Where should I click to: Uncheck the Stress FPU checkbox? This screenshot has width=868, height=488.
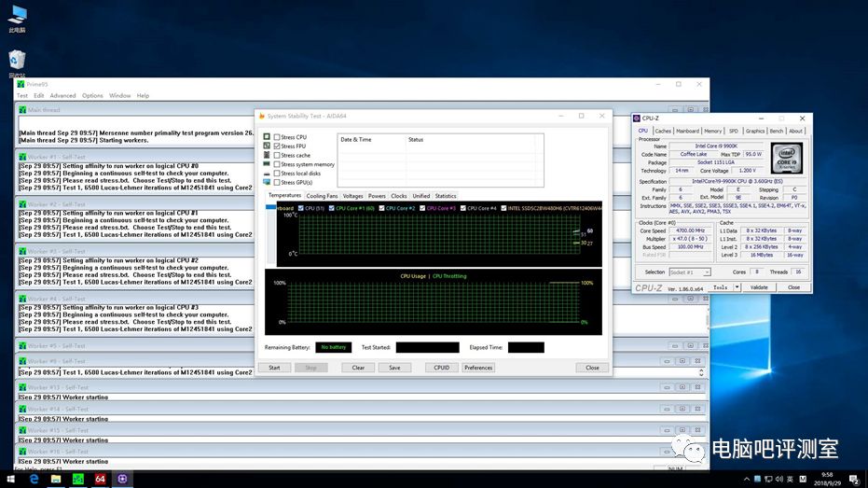click(x=277, y=146)
